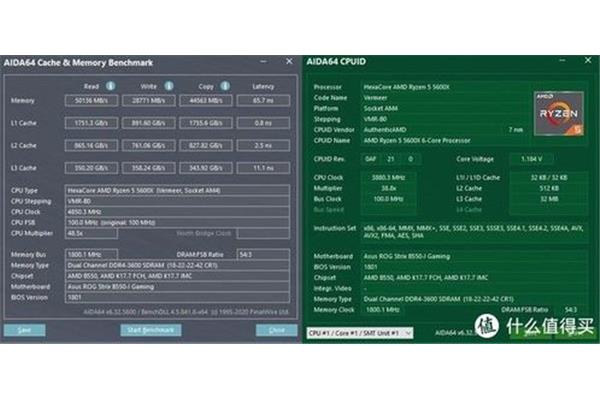Click the CPU Multiplier value in the benchmark window

(x=91, y=233)
